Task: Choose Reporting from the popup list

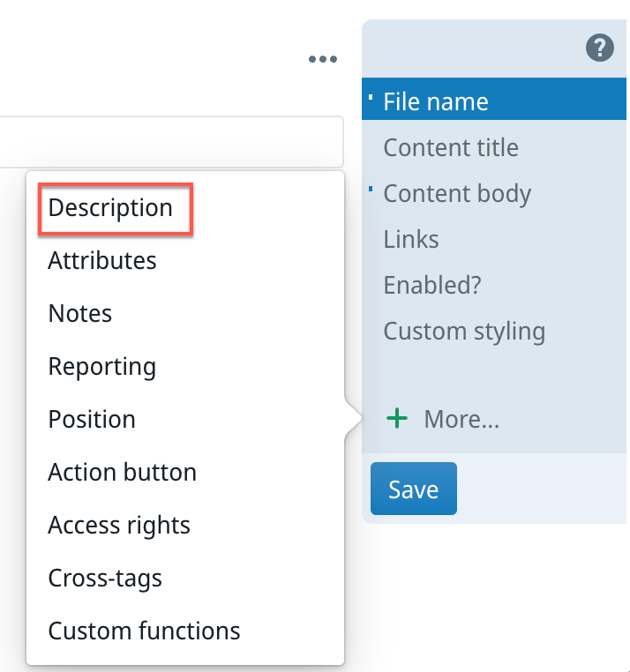Action: point(102,367)
